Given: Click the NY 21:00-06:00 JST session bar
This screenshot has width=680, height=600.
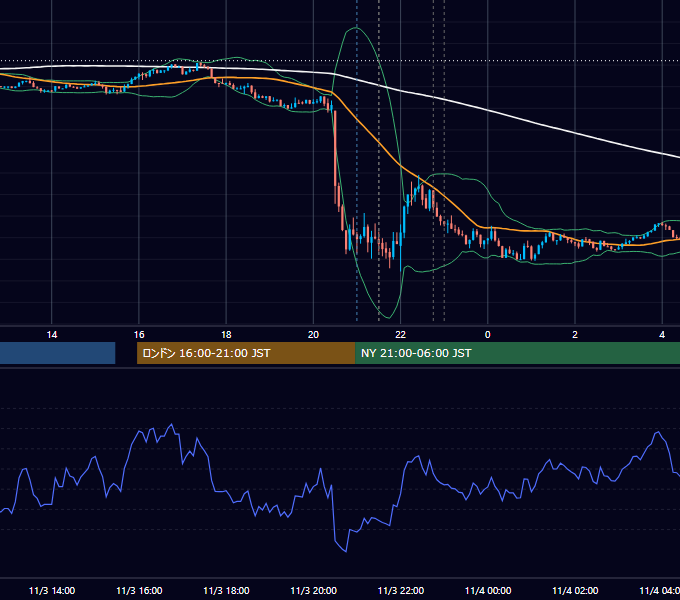Looking at the screenshot, I should [517, 353].
